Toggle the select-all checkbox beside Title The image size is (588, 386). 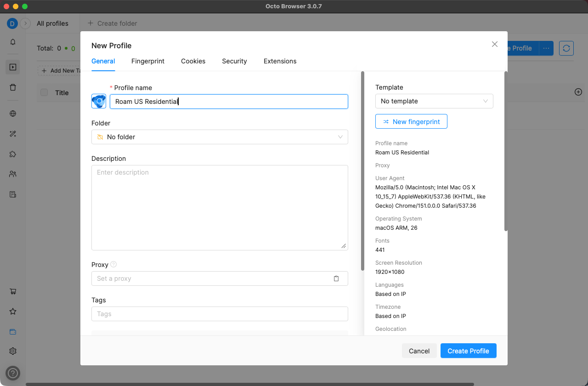click(44, 92)
